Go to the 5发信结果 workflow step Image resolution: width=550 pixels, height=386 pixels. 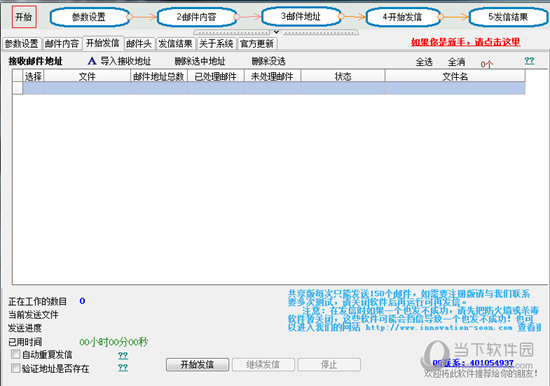(x=508, y=17)
